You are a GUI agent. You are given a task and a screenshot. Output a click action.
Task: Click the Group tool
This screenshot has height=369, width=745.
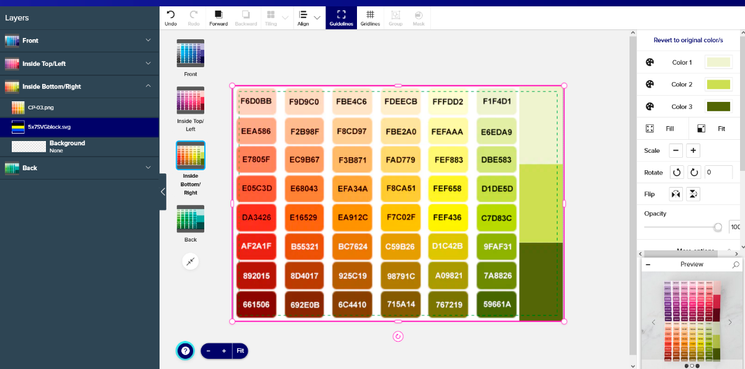[x=395, y=18]
